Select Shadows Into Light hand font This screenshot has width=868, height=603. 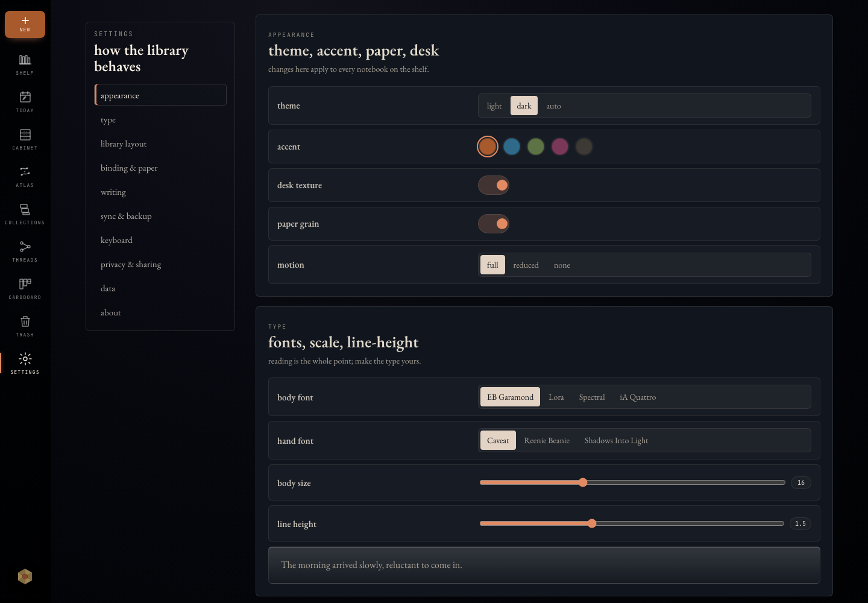click(616, 440)
